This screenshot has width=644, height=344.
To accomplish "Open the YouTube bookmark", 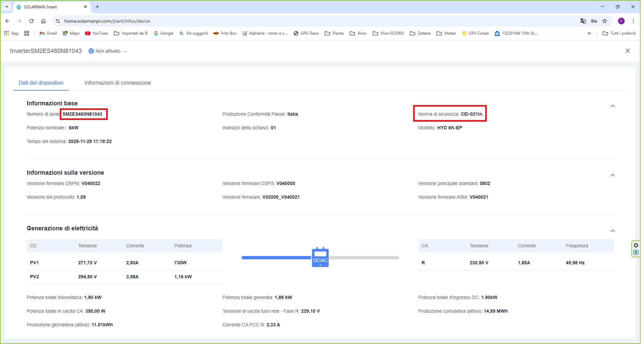I will 96,33.
